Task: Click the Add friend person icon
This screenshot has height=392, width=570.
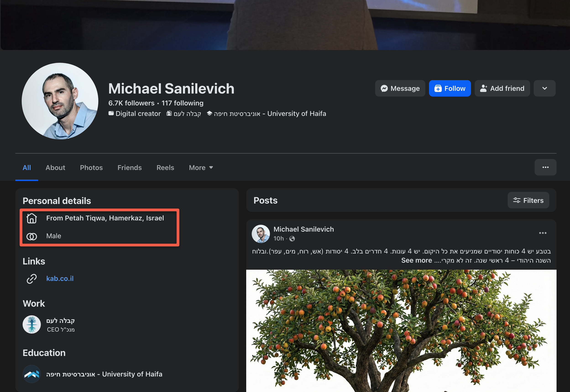Action: coord(483,89)
